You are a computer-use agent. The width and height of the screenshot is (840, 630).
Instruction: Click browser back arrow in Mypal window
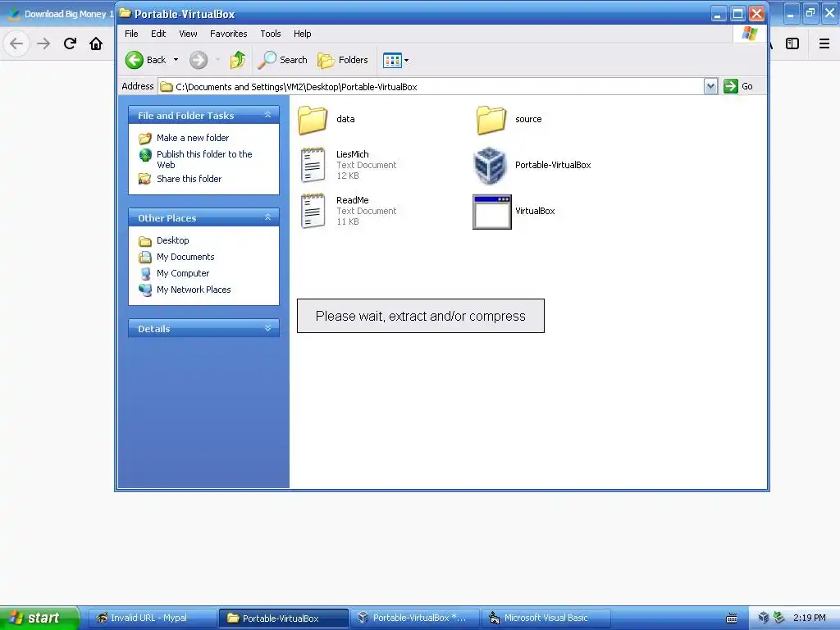pyautogui.click(x=16, y=43)
